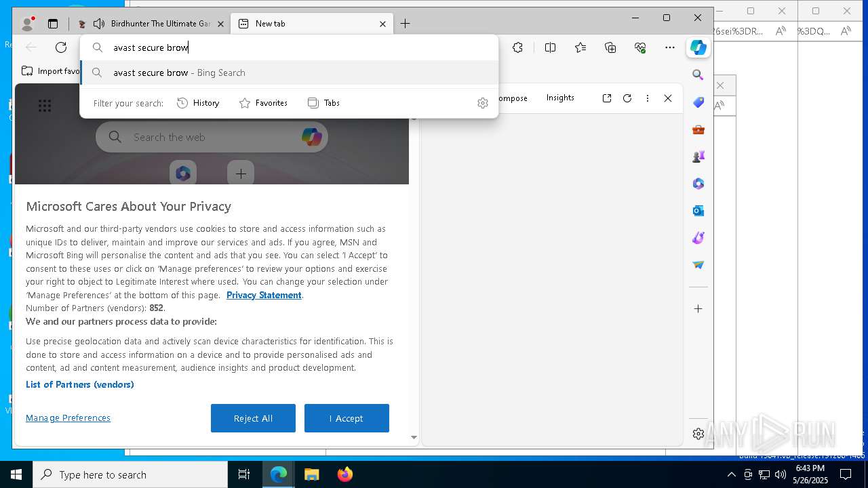Open the Edge profile icon
868x488 pixels.
28,24
